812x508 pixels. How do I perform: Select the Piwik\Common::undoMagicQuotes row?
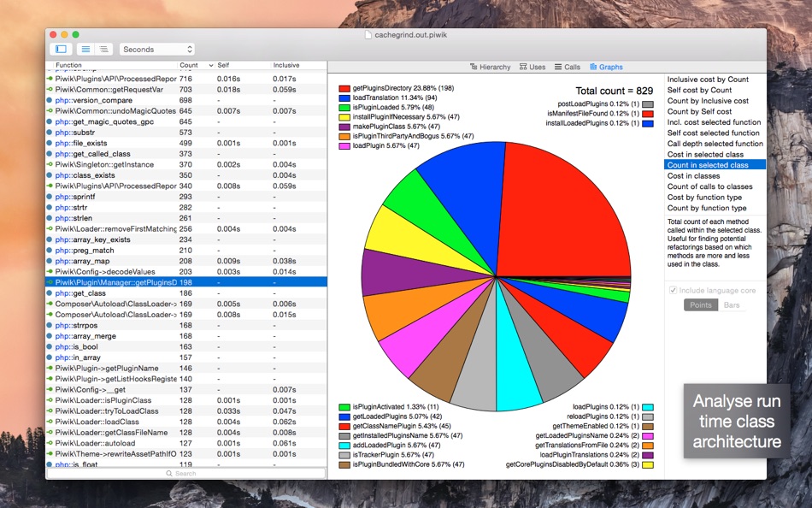coord(186,111)
